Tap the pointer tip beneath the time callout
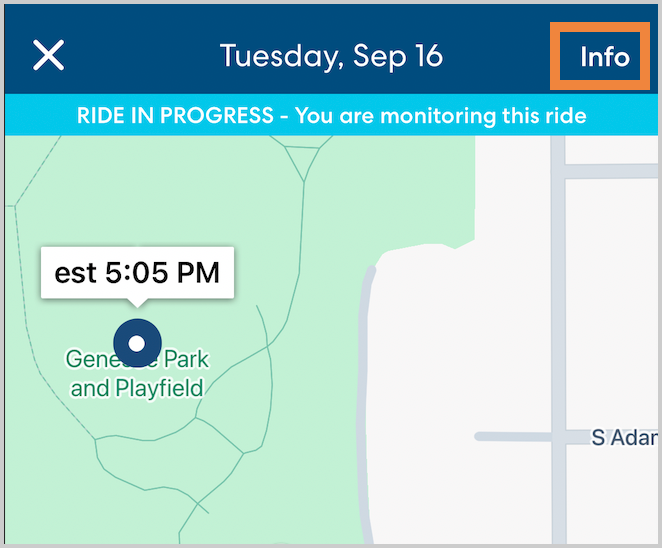The width and height of the screenshot is (662, 548). (137, 303)
